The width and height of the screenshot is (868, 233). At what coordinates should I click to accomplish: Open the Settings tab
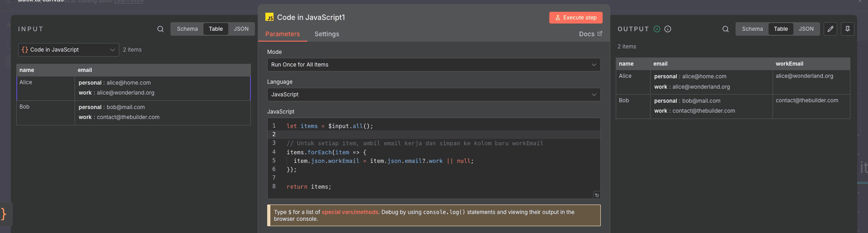pyautogui.click(x=327, y=34)
